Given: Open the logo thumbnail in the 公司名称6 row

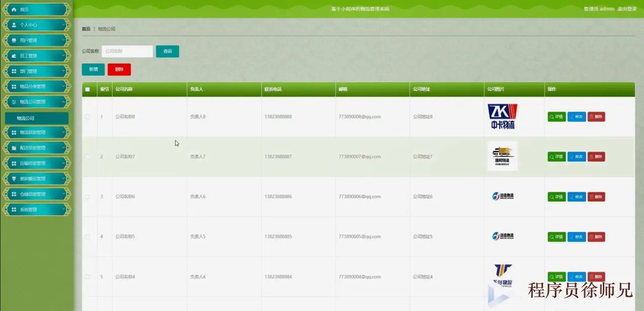Looking at the screenshot, I should (x=503, y=196).
